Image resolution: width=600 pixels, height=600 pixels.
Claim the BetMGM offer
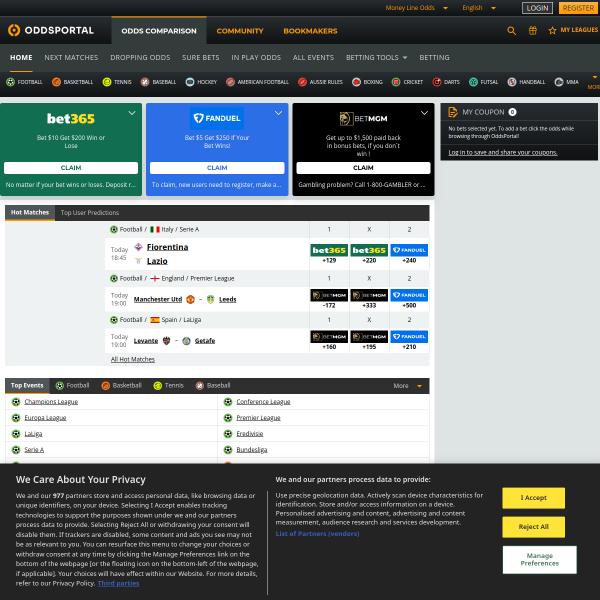tap(364, 168)
